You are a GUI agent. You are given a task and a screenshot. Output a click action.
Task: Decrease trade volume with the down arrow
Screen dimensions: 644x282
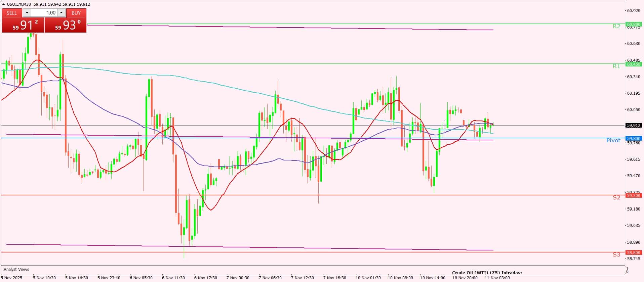(x=27, y=13)
